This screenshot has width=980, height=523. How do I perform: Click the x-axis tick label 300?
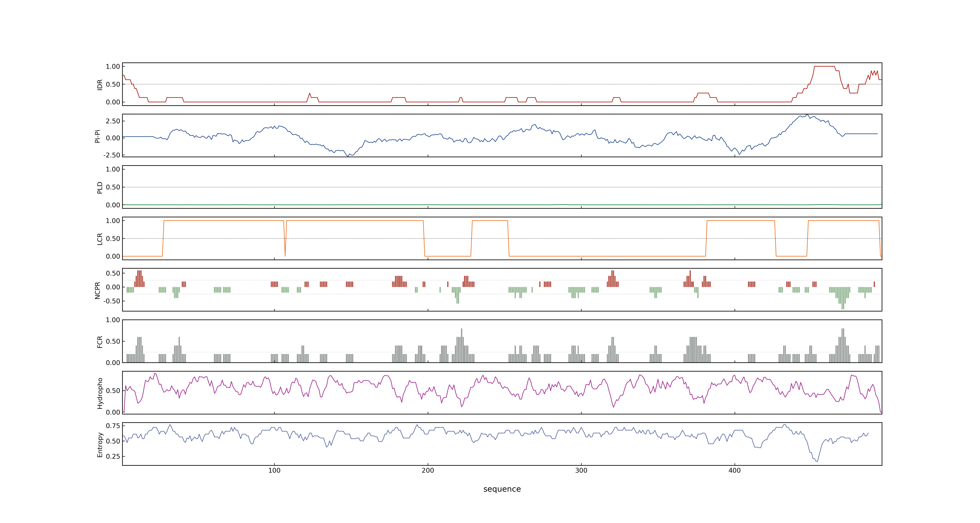(581, 470)
